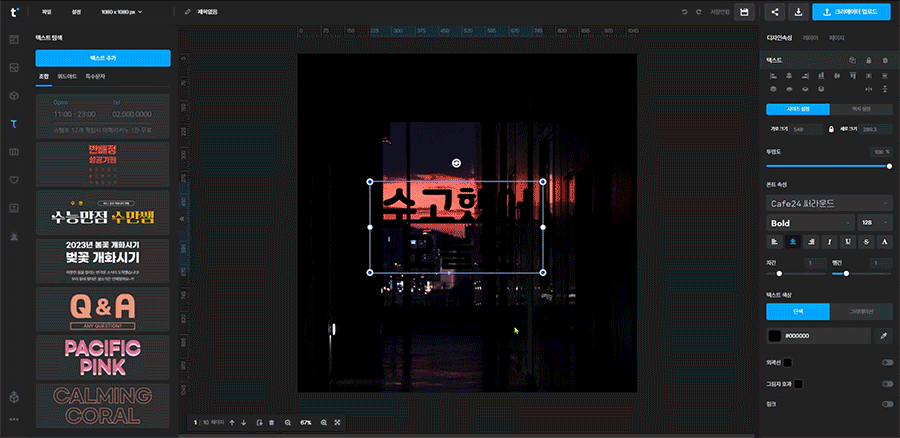The height and width of the screenshot is (438, 900).
Task: Switch to the 레이어 tab
Action: point(811,37)
